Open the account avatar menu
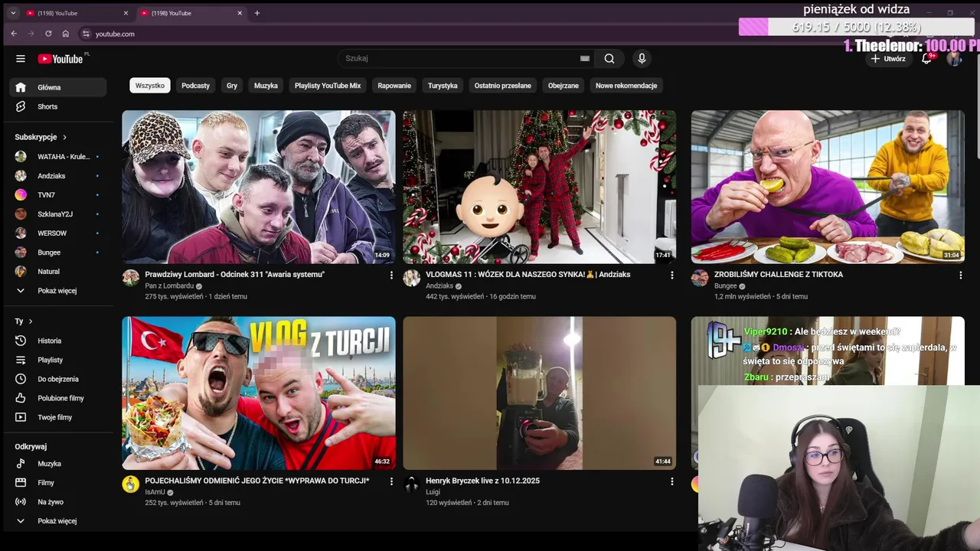 click(x=954, y=59)
